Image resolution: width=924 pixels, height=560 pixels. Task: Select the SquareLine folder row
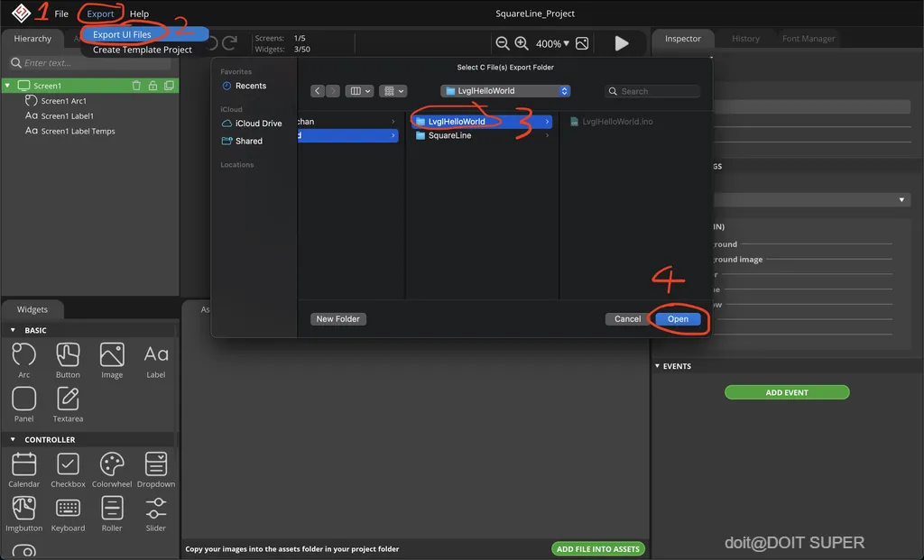tap(482, 135)
